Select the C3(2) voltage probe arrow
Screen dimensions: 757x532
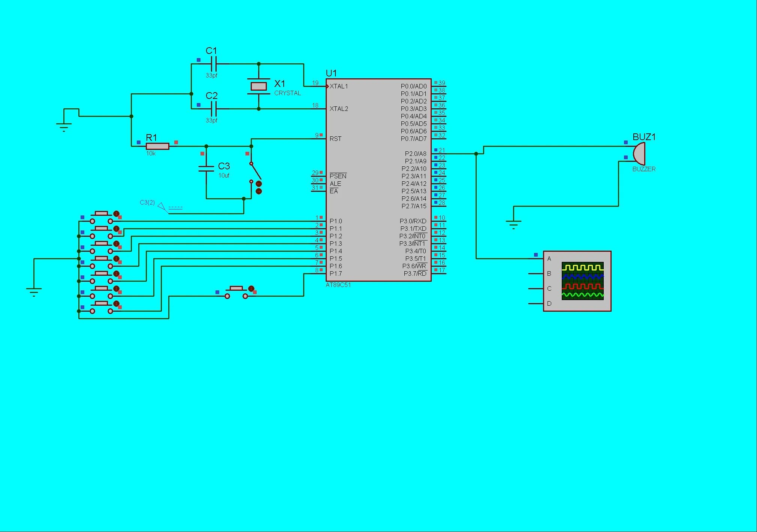[162, 207]
